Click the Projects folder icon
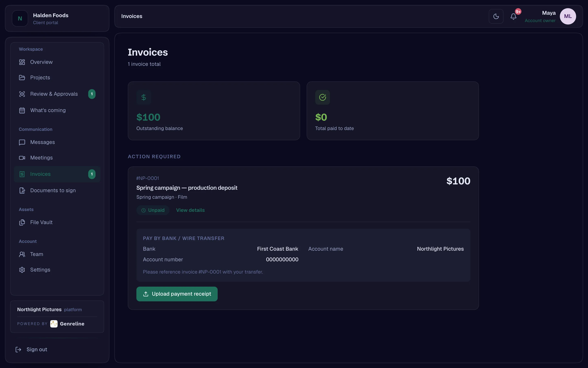 pyautogui.click(x=22, y=78)
